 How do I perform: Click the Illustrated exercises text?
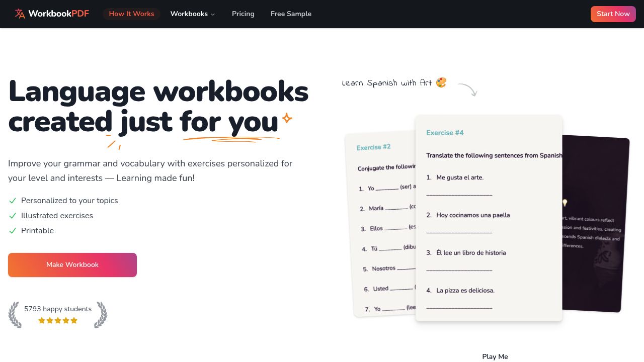(x=57, y=216)
